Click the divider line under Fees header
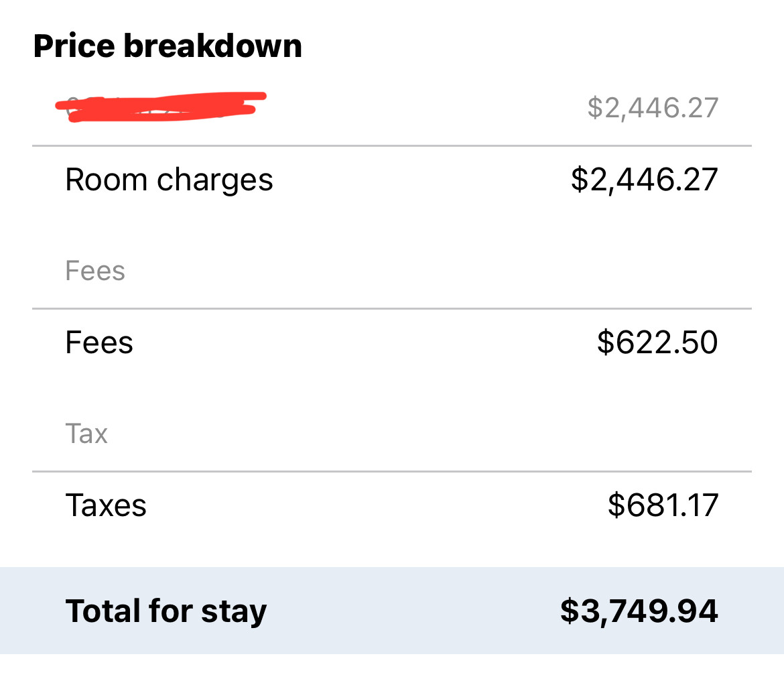 (392, 308)
